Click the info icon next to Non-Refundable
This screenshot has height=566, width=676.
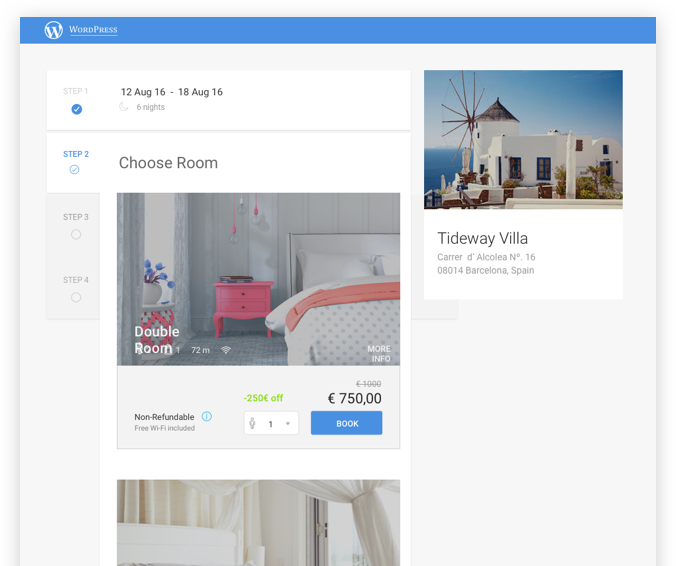(206, 417)
